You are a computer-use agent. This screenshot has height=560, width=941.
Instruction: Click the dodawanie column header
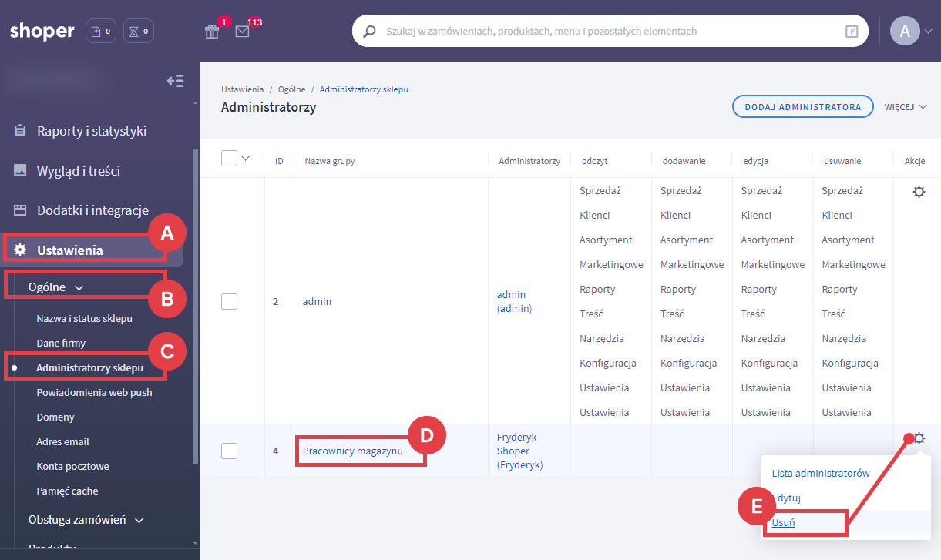(684, 161)
